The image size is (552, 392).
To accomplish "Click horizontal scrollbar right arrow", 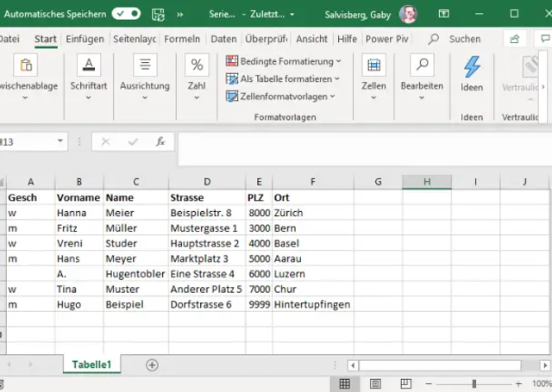I will [x=545, y=365].
